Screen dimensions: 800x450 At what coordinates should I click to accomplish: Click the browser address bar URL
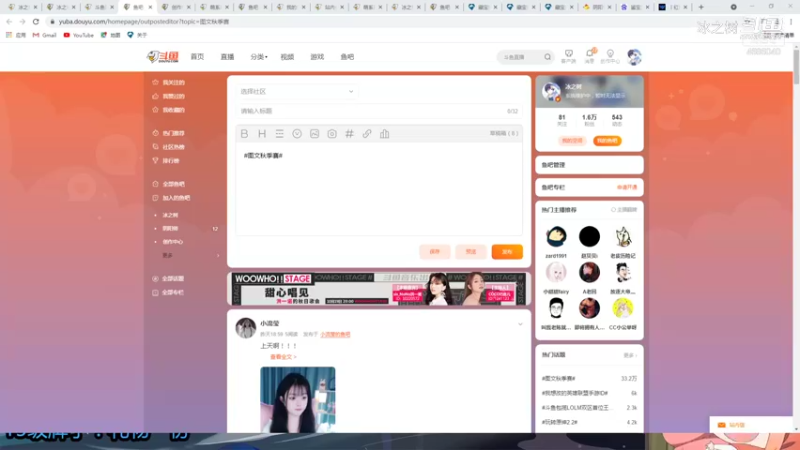(144, 21)
